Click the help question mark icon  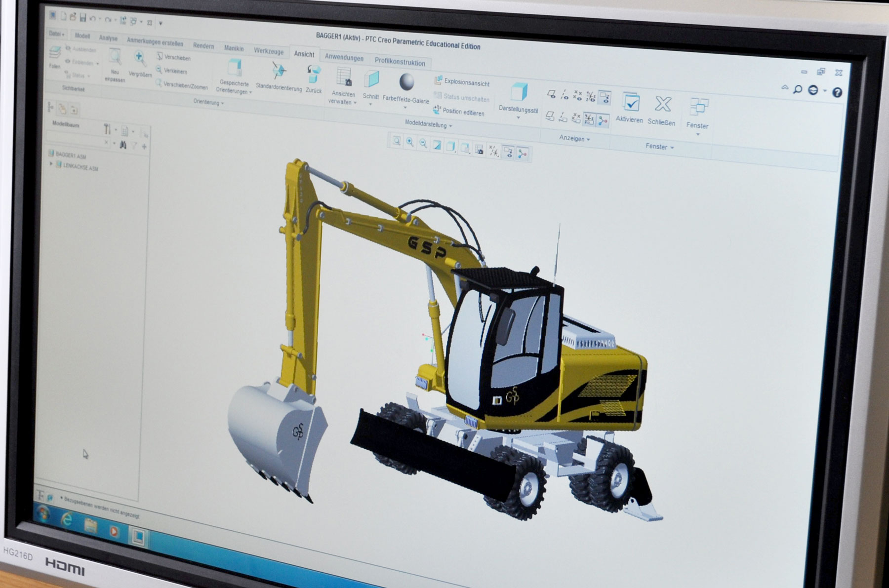[x=837, y=92]
